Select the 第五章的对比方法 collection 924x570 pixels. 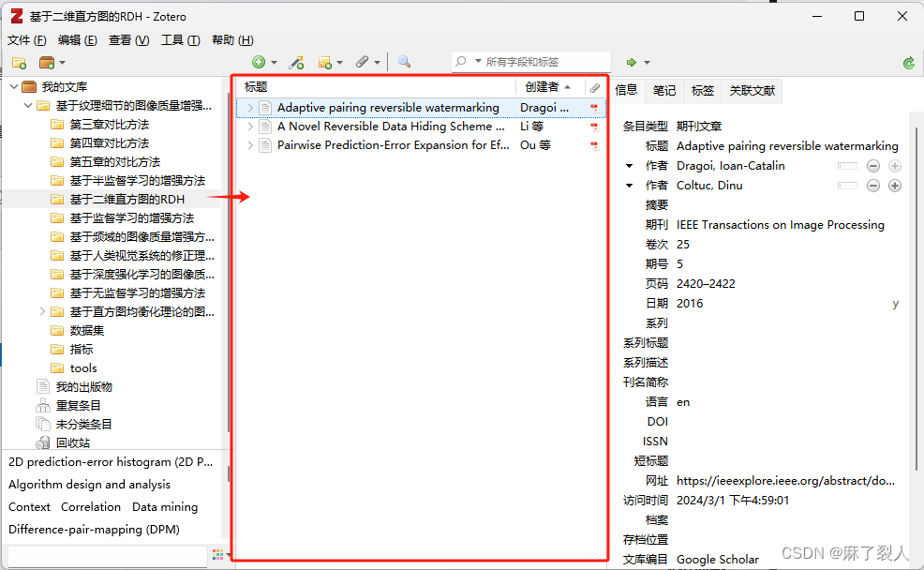[115, 162]
